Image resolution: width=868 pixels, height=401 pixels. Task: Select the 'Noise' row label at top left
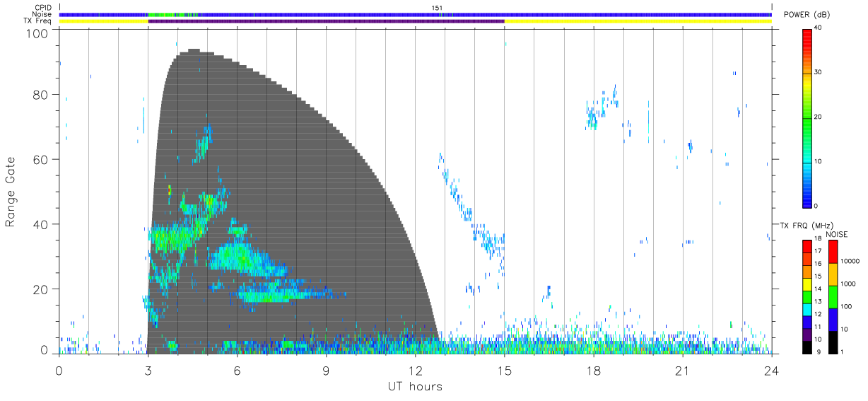click(x=43, y=14)
